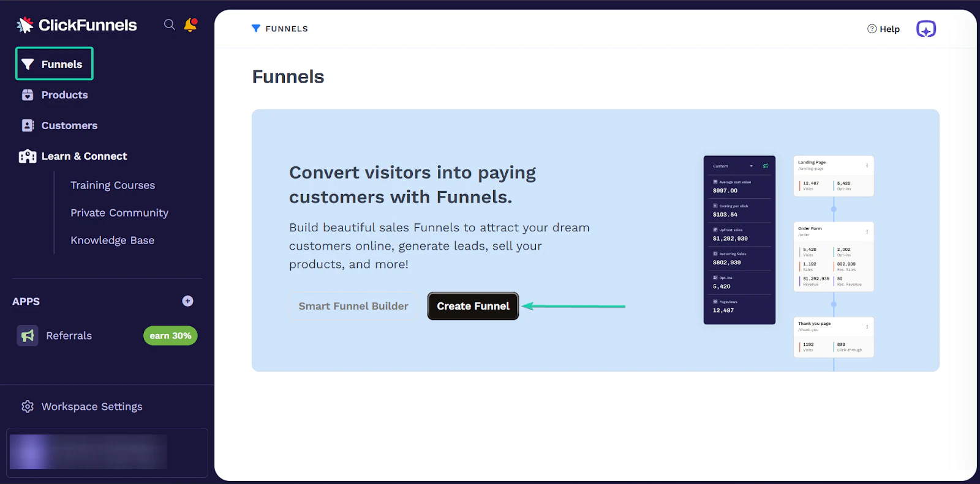Image resolution: width=980 pixels, height=484 pixels.
Task: Click the Thank you page preview card
Action: click(x=834, y=337)
